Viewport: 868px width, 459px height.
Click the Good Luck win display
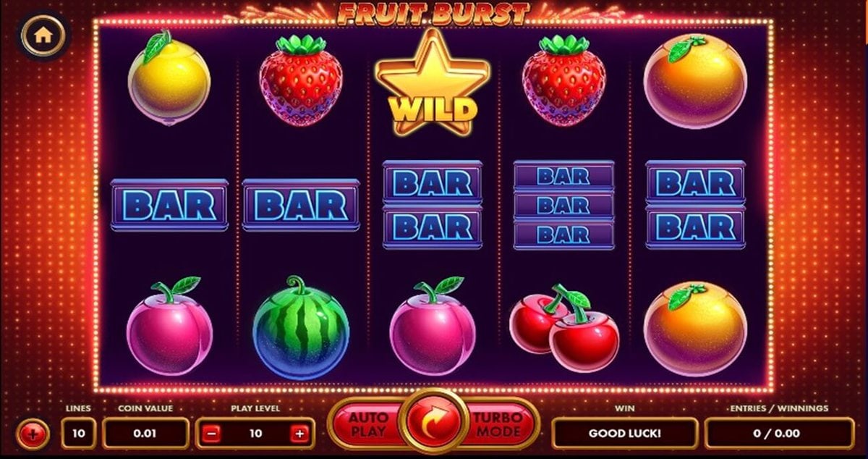point(625,434)
